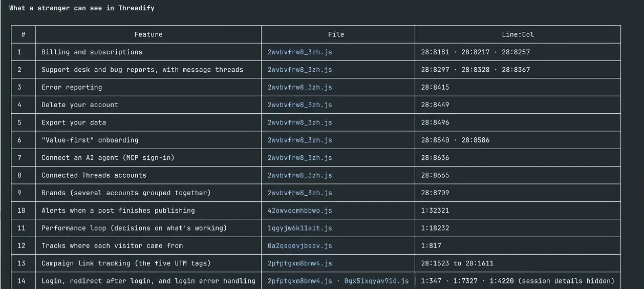The width and height of the screenshot is (644, 289).
Task: Select "Login, redirect after login, and login error handling"
Action: pyautogui.click(x=148, y=281)
